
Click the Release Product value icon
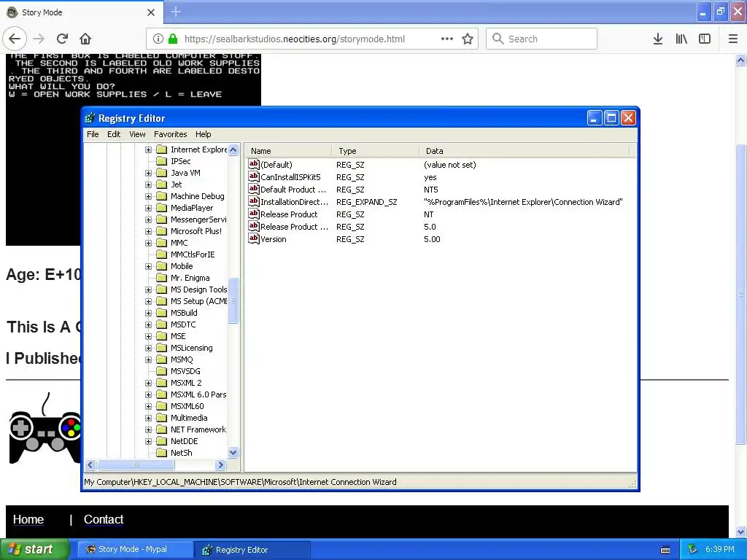(x=253, y=214)
